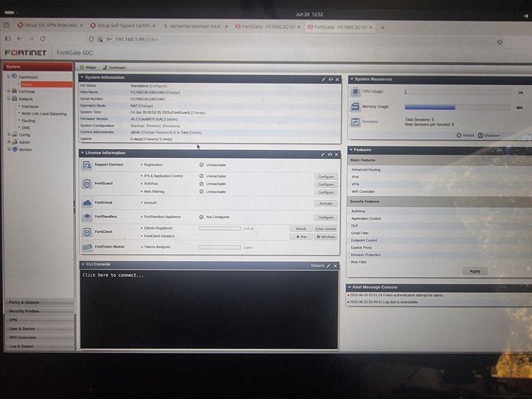The width and height of the screenshot is (532, 399).
Task: Click the Apply button in Features
Action: [475, 271]
